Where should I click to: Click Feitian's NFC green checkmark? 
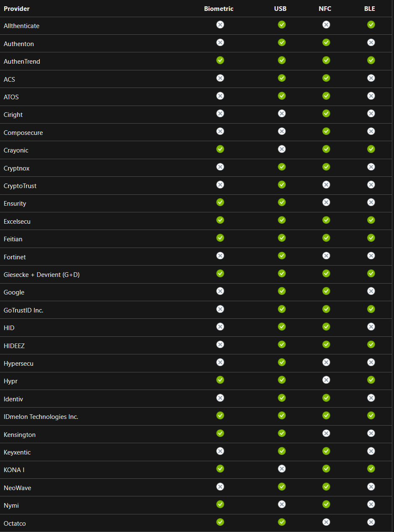coord(326,238)
